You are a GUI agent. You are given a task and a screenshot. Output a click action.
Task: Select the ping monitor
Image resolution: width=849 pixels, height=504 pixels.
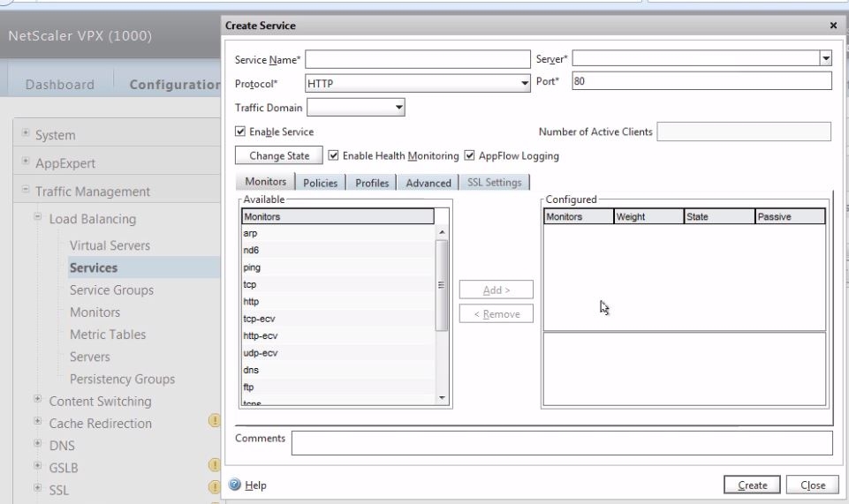pyautogui.click(x=337, y=267)
